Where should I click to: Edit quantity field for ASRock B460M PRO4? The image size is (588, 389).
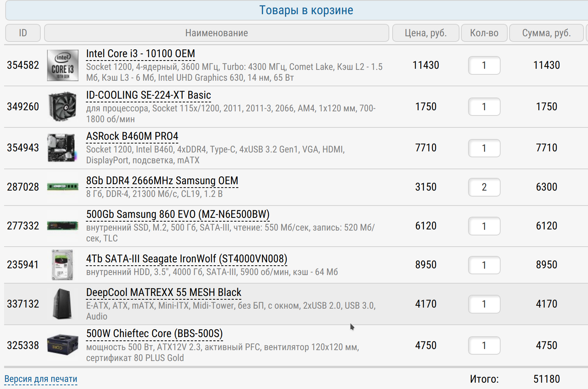[484, 148]
